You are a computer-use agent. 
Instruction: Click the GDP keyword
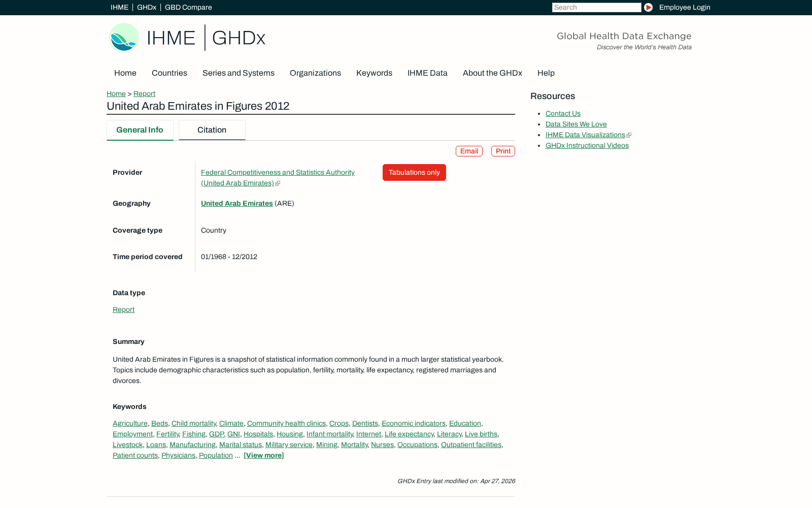216,434
